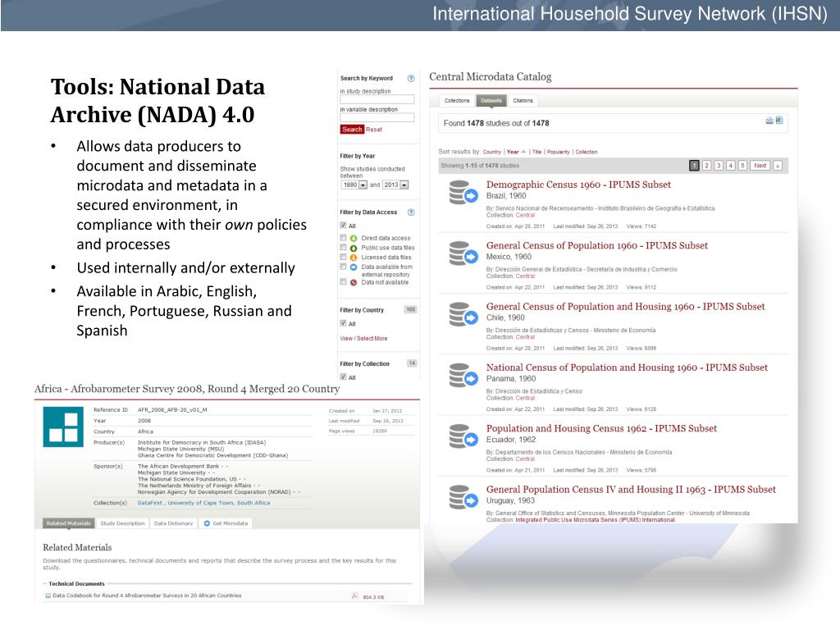Viewport: 840px width, 630px height.
Task: Click the database icon for the Brazil 1960 census
Action: (463, 193)
